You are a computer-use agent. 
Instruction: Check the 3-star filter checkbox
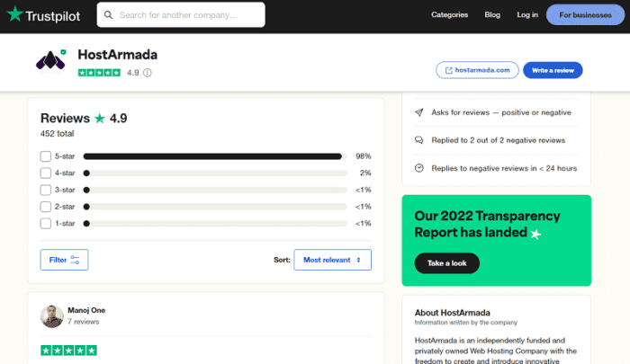coord(46,190)
